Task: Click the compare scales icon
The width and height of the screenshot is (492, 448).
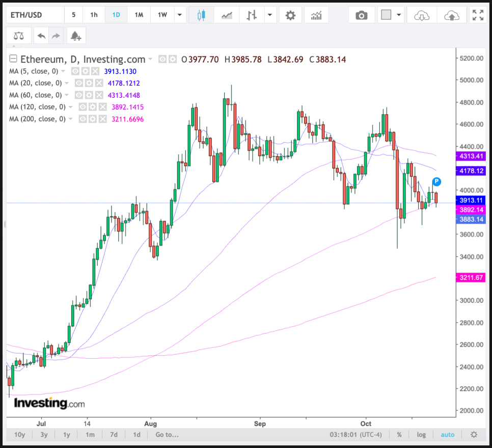Action: (19, 36)
